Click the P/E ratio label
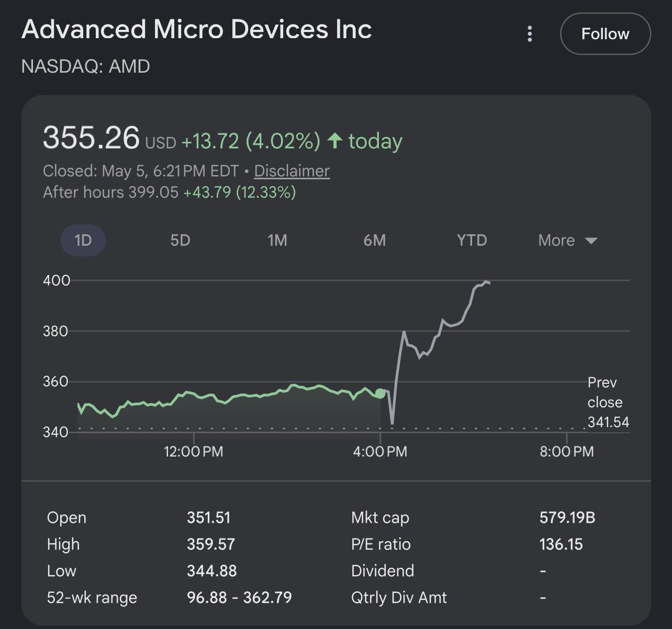 point(381,544)
